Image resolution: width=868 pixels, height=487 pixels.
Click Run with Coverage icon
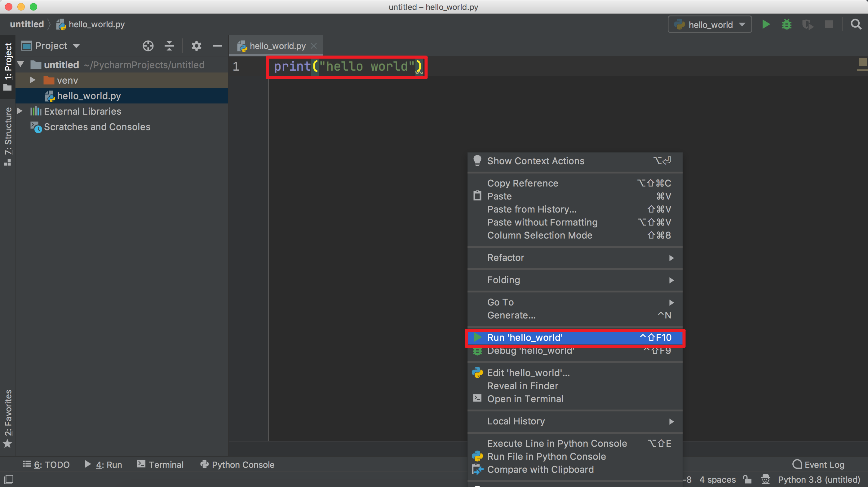coord(807,24)
